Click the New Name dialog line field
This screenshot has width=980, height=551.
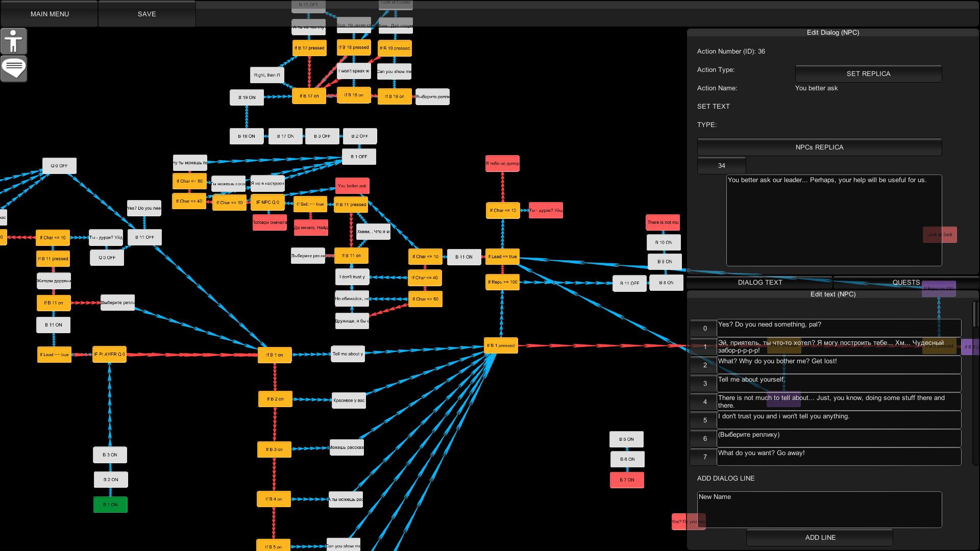(x=819, y=509)
